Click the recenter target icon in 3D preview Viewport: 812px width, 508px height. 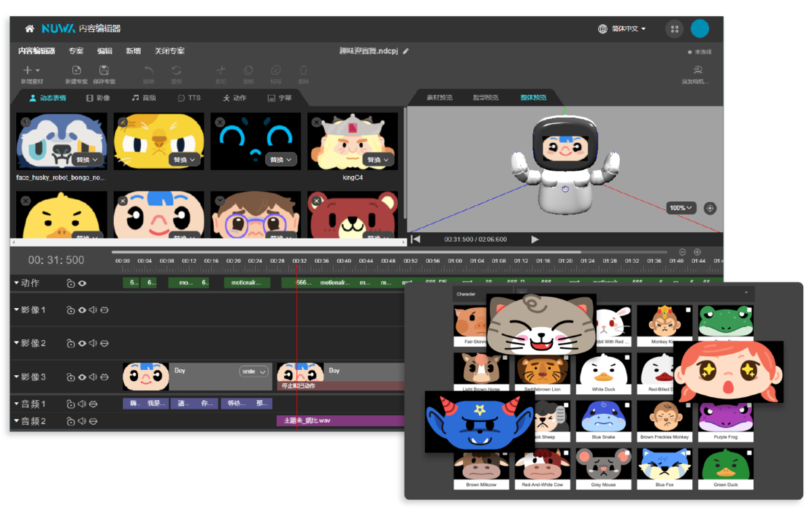(x=710, y=208)
